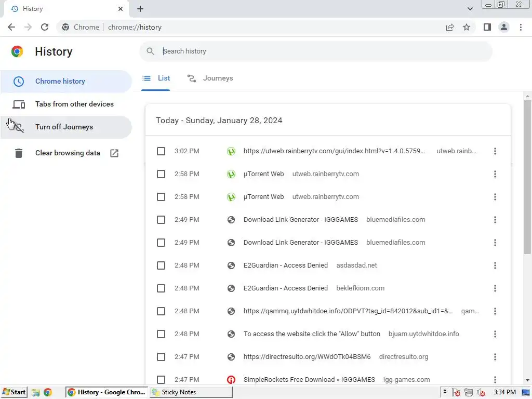Screen dimensions: 532x399
Task: Open actions menu for beklefkiom.com entry
Action: pos(495,288)
